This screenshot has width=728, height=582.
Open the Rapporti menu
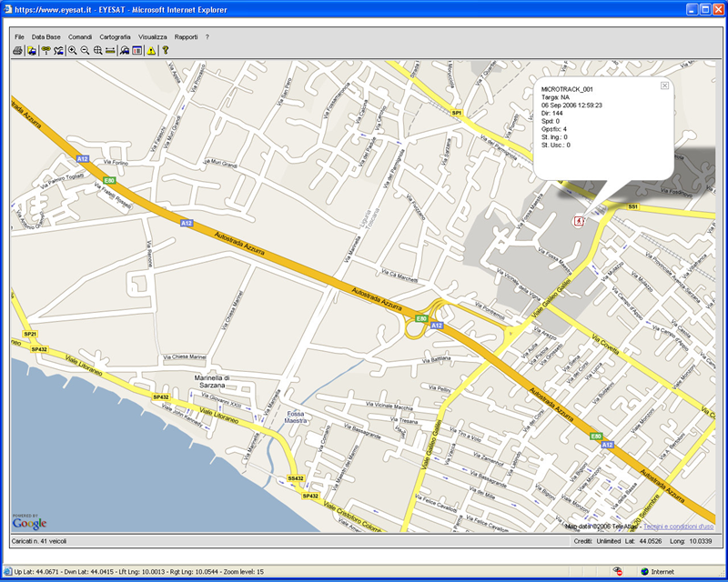coord(187,37)
